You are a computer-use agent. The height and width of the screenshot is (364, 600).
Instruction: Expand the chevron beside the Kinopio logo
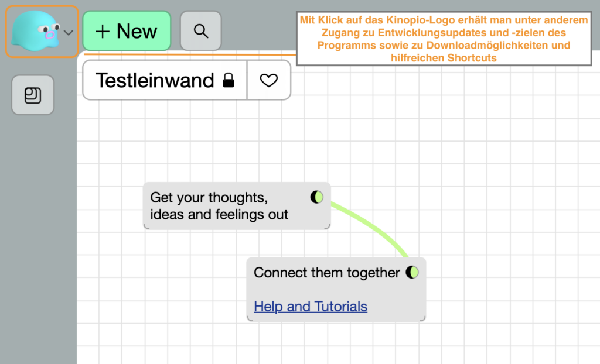pyautogui.click(x=69, y=32)
